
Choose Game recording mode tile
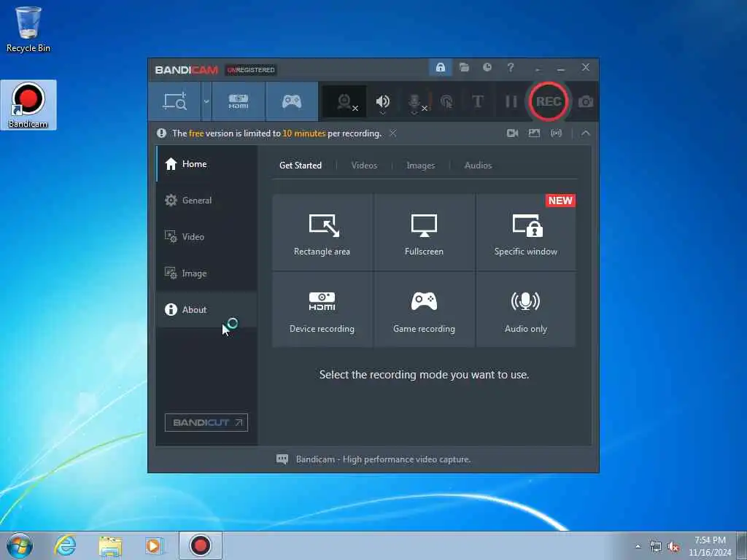[424, 309]
